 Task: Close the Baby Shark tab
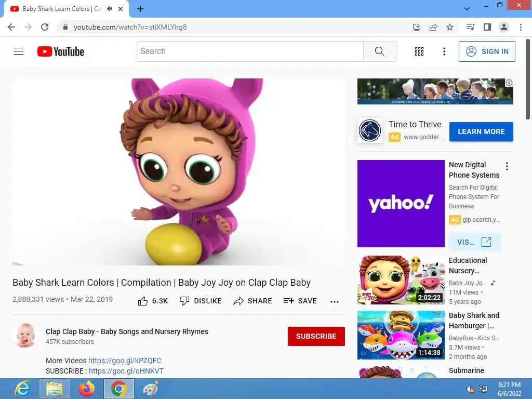121,9
